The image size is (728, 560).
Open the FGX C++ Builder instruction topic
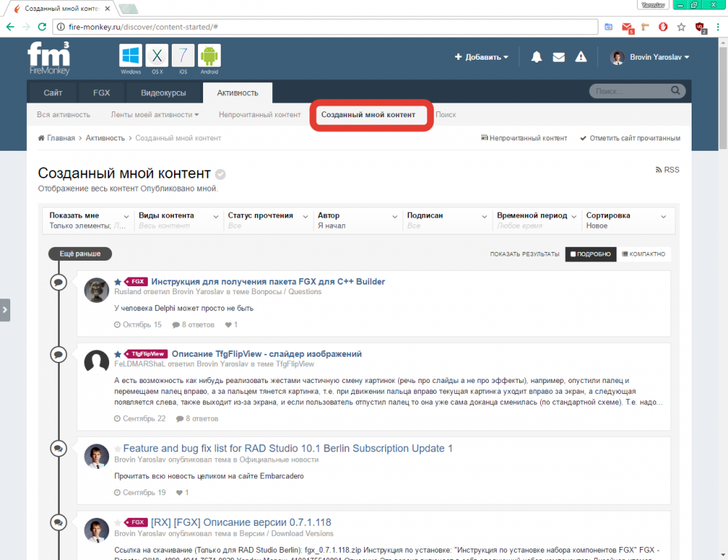point(268,281)
